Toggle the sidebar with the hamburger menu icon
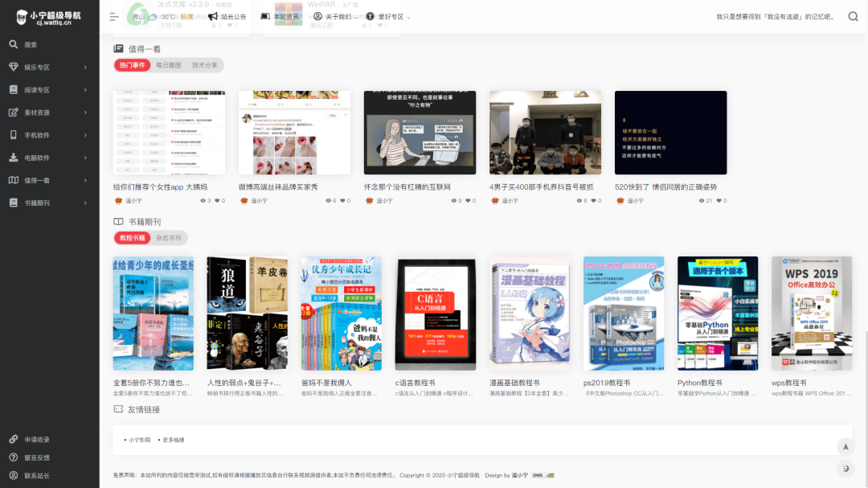Screen dimensions: 868x488 pos(114,17)
